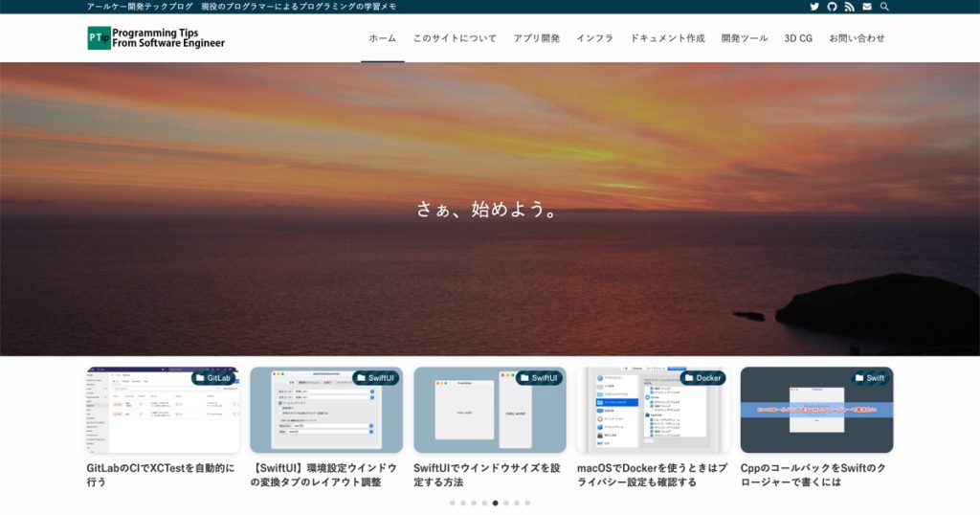980x515 pixels.
Task: Click the SwiftUIでウインドウサイズを設定する方法 article title
Action: click(x=487, y=475)
